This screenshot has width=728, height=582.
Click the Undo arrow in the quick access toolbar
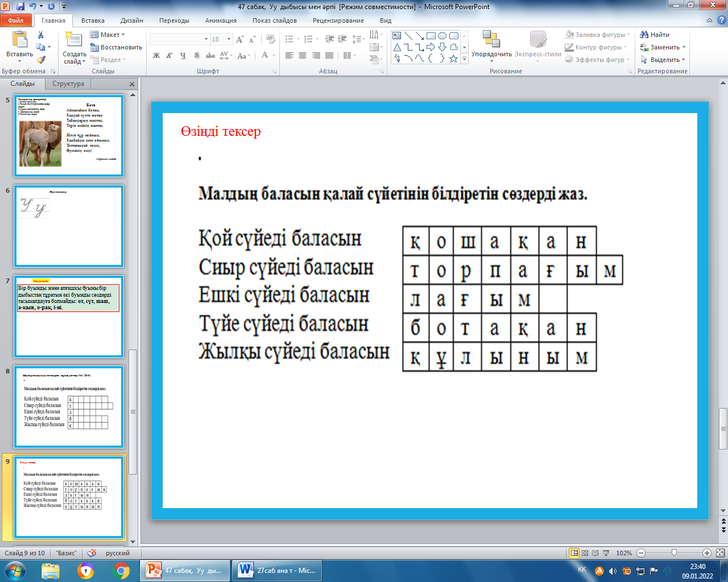click(x=33, y=7)
